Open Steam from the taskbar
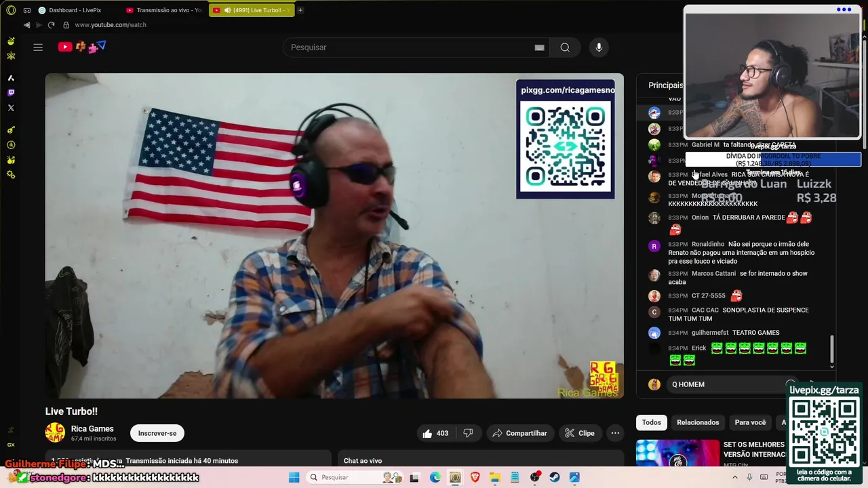Viewport: 868px width, 488px height. pos(555,477)
